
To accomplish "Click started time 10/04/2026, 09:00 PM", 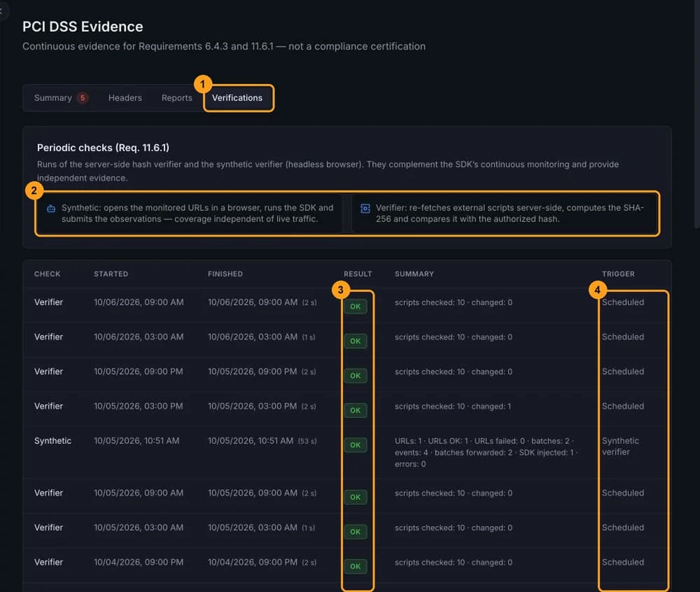I will (x=139, y=562).
